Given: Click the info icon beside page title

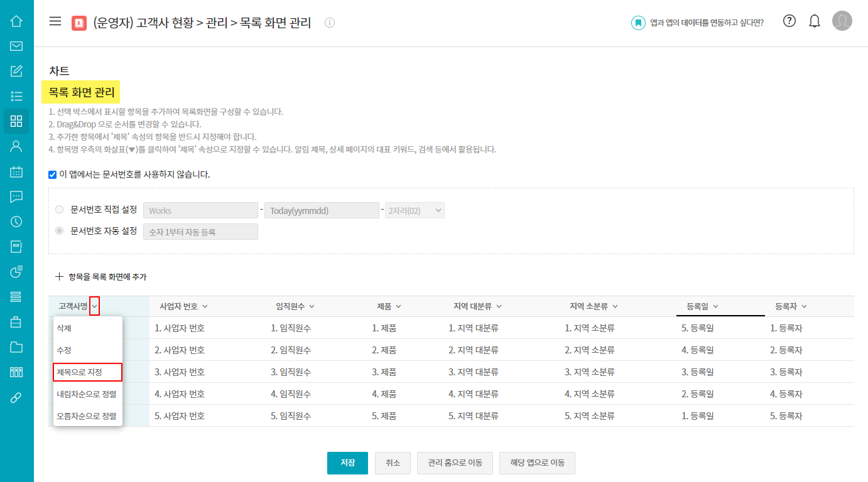Looking at the screenshot, I should coord(330,23).
